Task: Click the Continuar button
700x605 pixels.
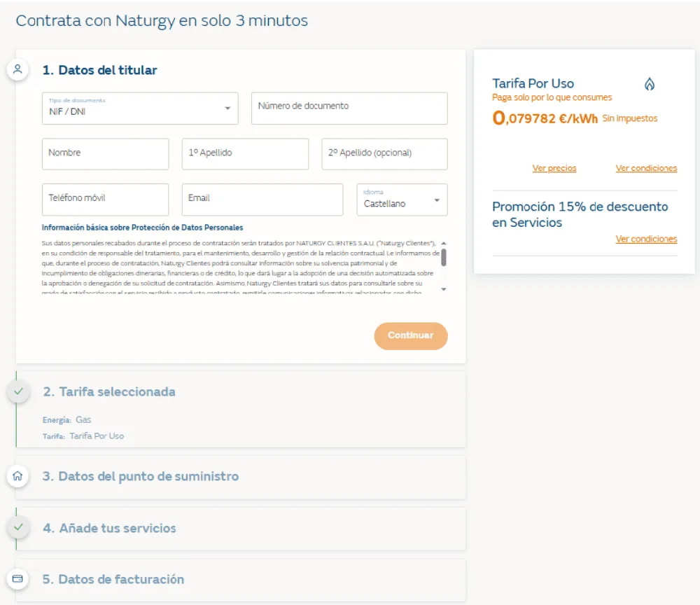Action: tap(411, 336)
